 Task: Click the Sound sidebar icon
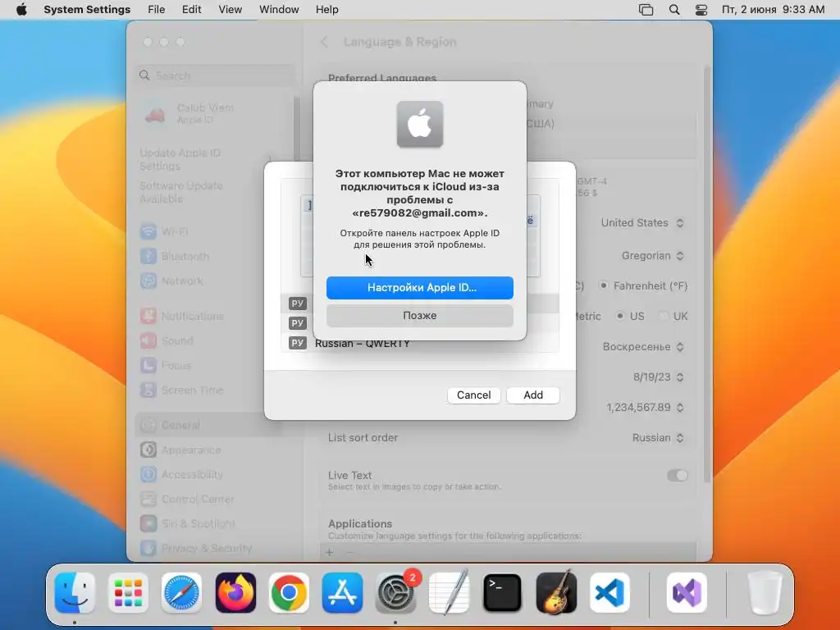(x=148, y=340)
